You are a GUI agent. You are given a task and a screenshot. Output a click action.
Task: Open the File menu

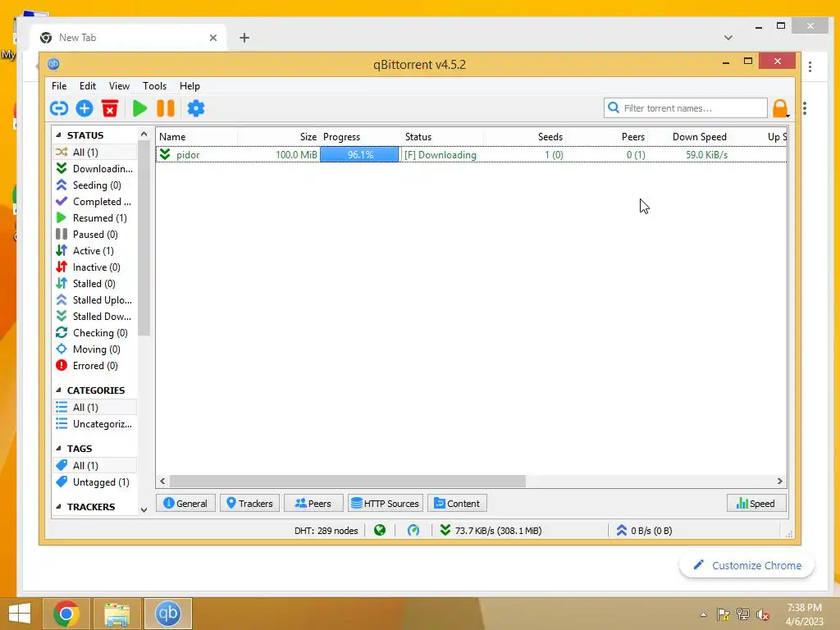pyautogui.click(x=59, y=85)
